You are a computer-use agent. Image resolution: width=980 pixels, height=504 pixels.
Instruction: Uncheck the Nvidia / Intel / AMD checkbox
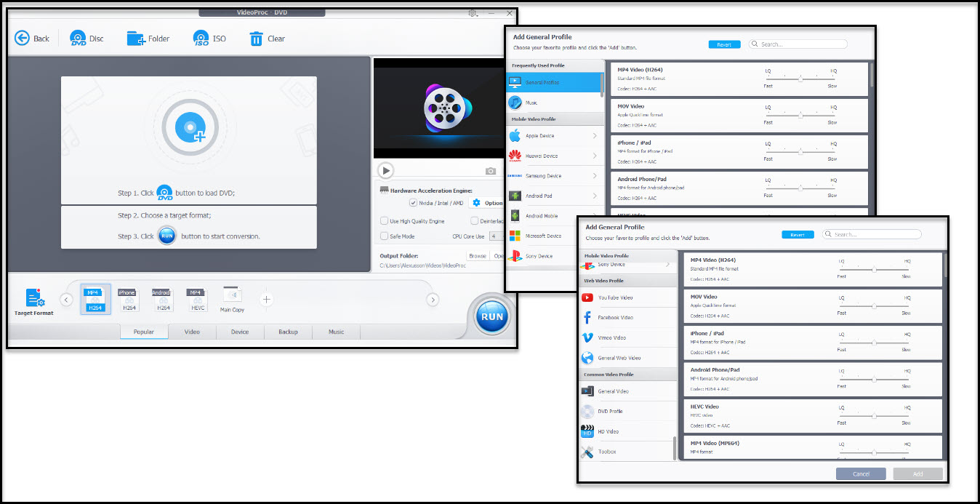click(x=413, y=203)
